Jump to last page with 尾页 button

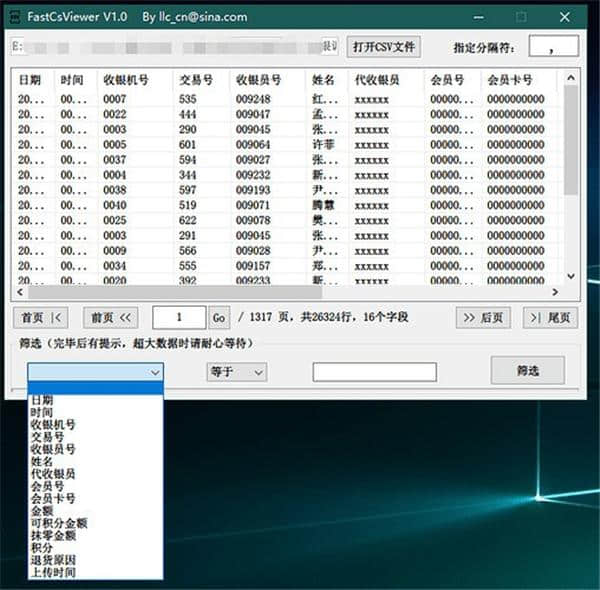click(551, 317)
